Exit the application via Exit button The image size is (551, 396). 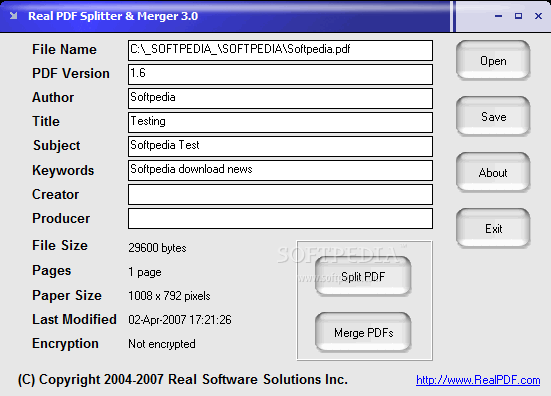point(493,229)
